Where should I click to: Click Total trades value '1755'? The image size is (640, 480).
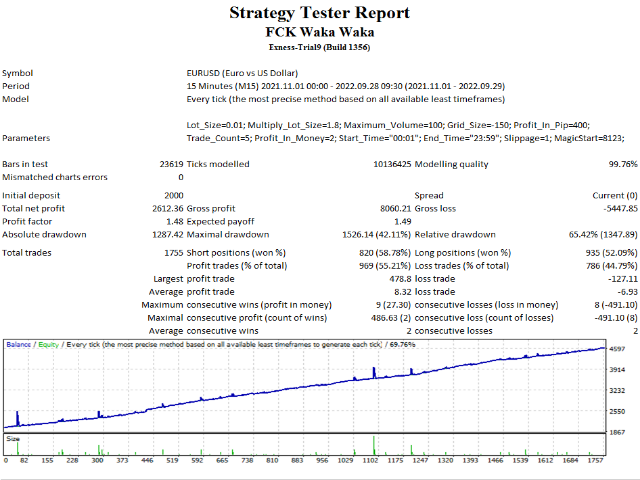point(174,253)
